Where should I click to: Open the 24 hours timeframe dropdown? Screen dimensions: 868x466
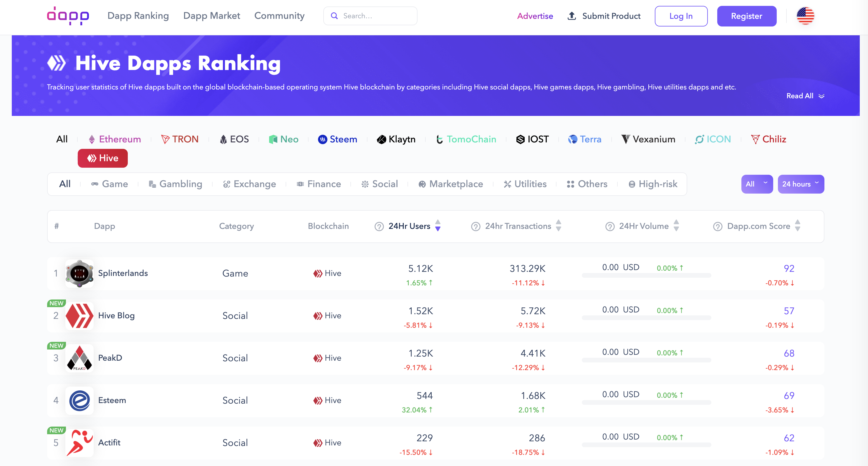tap(801, 184)
